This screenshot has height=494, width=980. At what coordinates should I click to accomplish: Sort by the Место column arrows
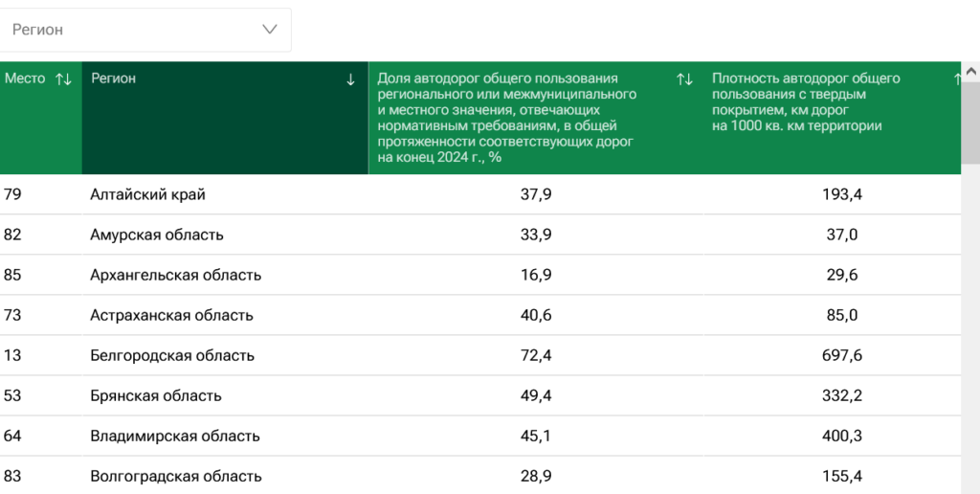pyautogui.click(x=63, y=79)
